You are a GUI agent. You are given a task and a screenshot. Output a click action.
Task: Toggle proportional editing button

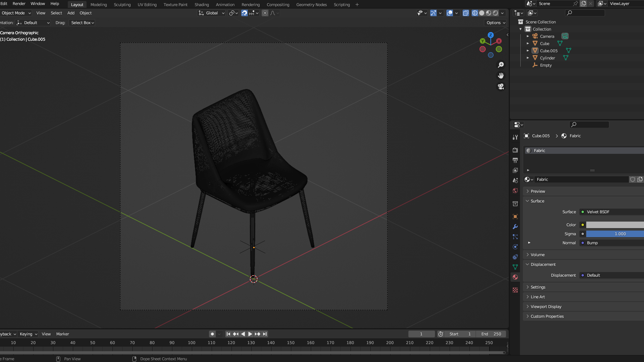point(265,13)
